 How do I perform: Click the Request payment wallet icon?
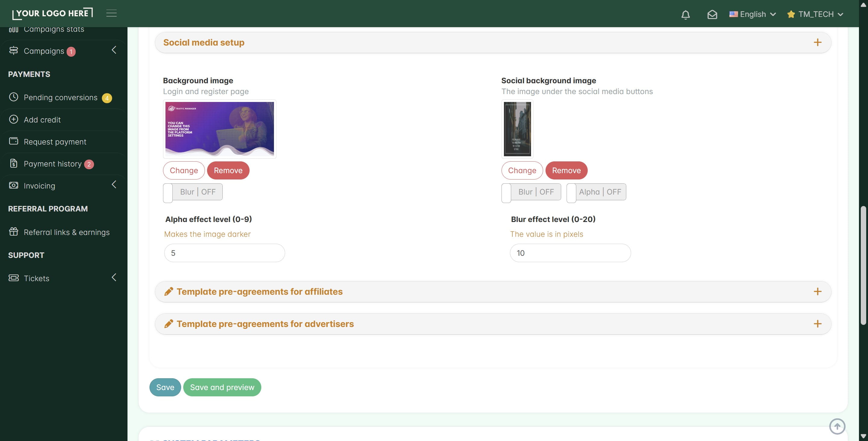click(x=14, y=141)
